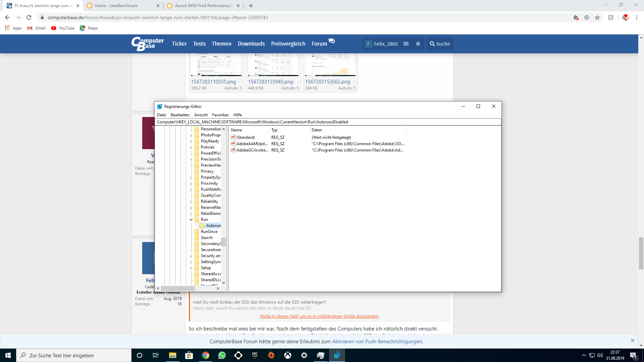Open the messages envelope icon in forum header

point(406,44)
